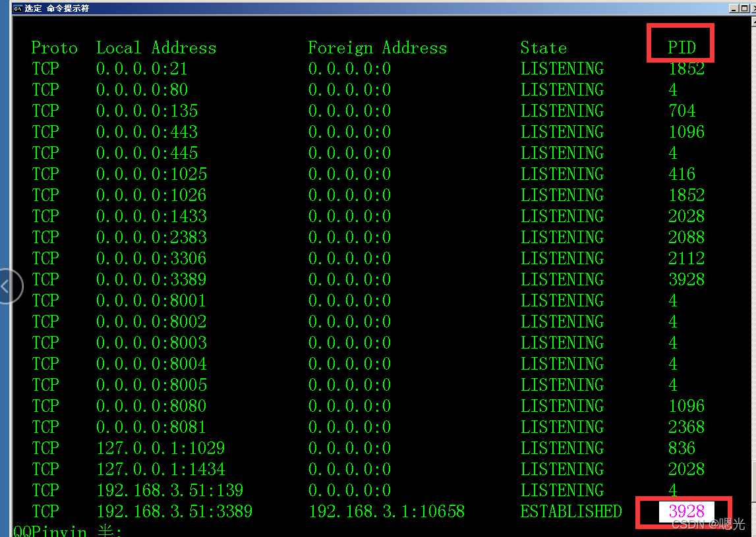This screenshot has height=537, width=756.
Task: Click local address 0.0.0.0:135
Action: click(147, 111)
